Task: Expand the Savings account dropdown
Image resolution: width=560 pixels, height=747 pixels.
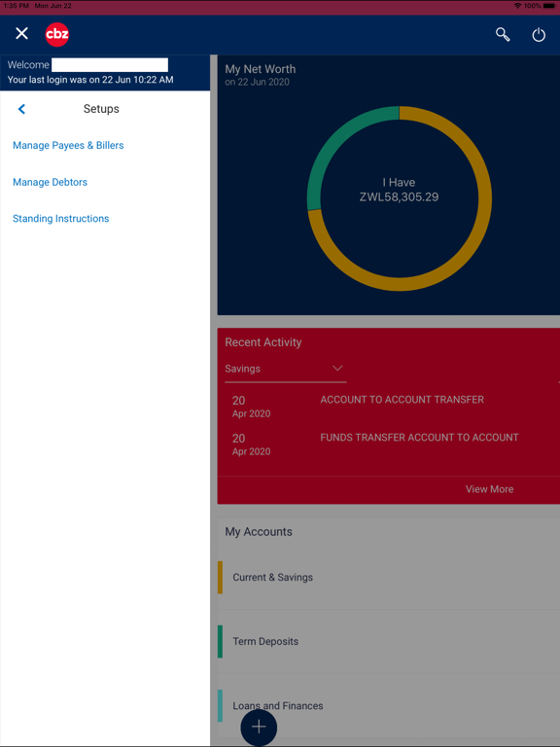Action: [x=285, y=370]
